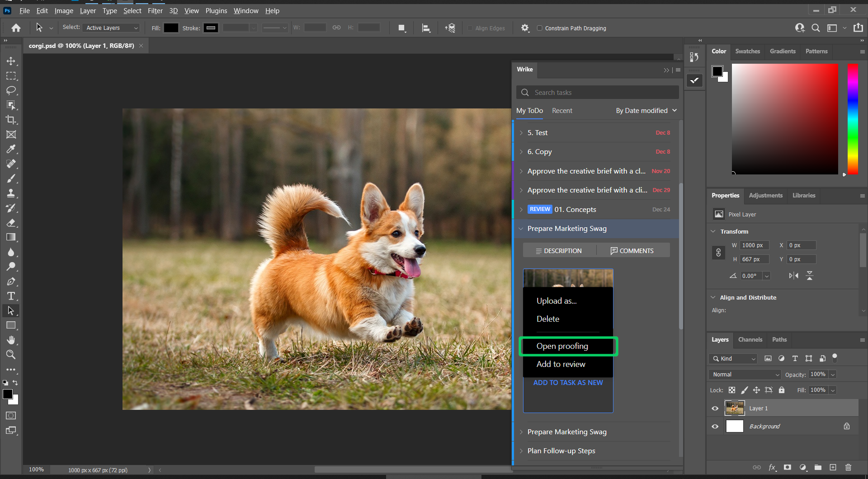Open the Filter menu
Image resolution: width=868 pixels, height=479 pixels.
pyautogui.click(x=155, y=10)
